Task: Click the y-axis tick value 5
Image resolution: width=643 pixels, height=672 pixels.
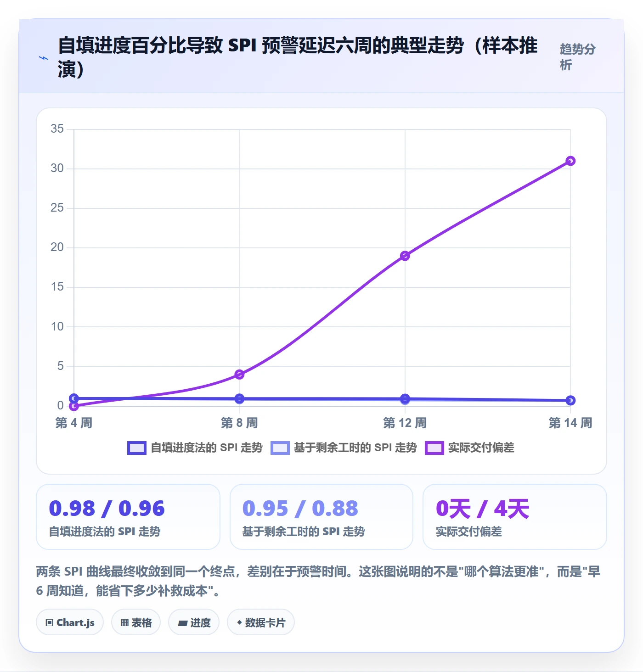Action: pyautogui.click(x=61, y=366)
